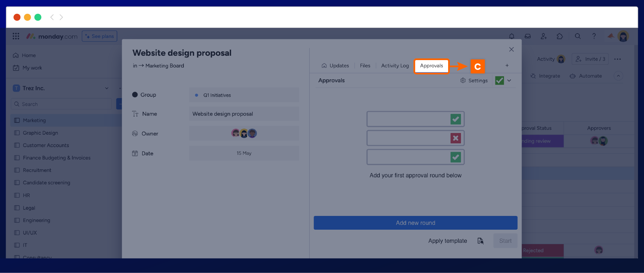Collapse the board header with chevron button
Viewport: 644px width, 273px height.
click(x=618, y=76)
